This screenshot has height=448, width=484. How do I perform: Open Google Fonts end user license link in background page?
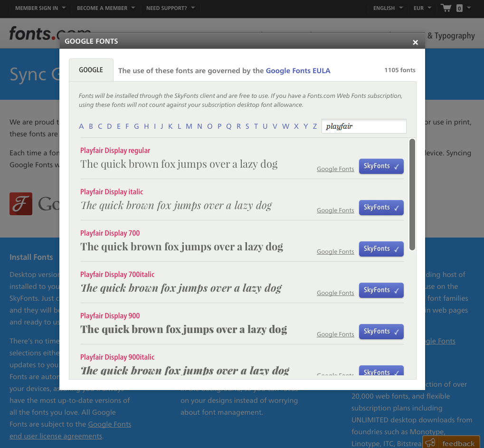(70, 430)
